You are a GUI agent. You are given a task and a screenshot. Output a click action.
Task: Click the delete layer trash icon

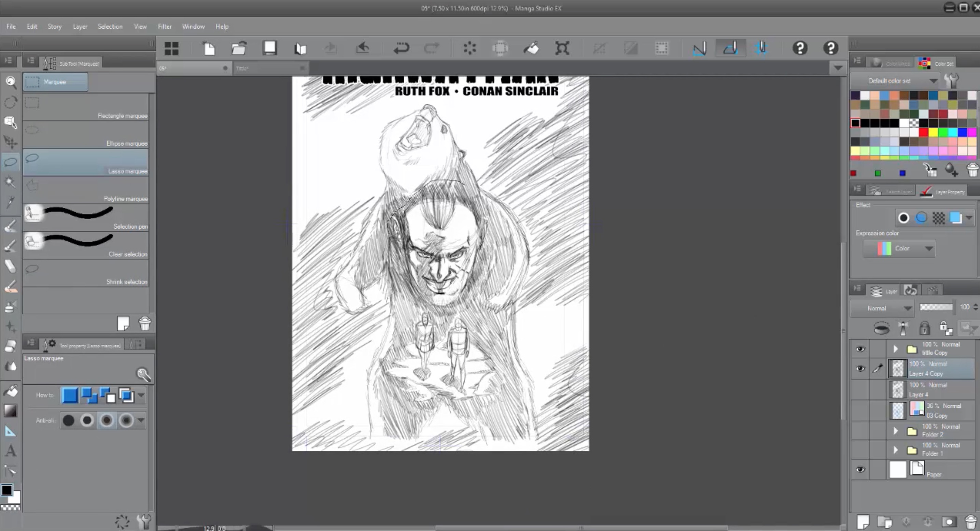point(971,521)
